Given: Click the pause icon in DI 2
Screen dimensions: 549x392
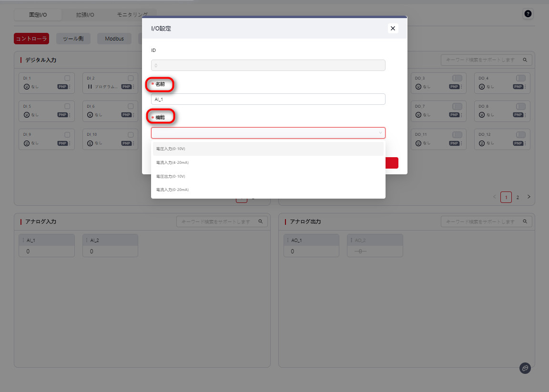Looking at the screenshot, I should pyautogui.click(x=90, y=87).
